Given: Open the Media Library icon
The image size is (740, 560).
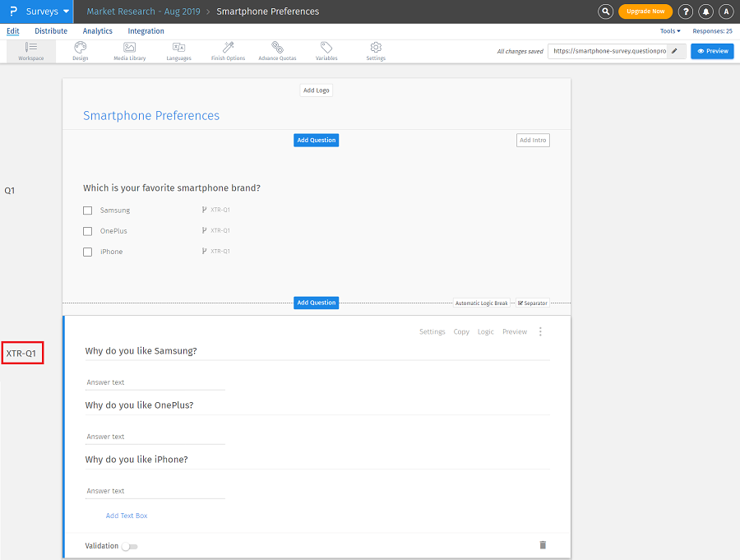Looking at the screenshot, I should click(130, 51).
